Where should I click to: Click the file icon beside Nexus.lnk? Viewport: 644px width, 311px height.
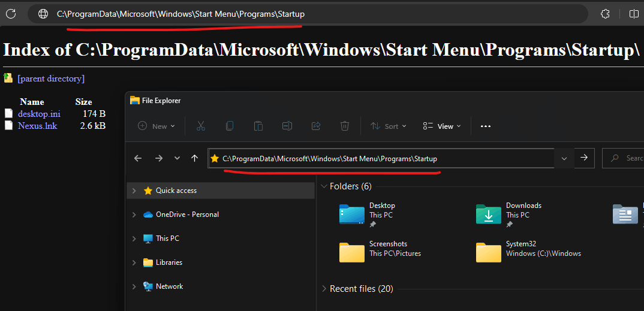8,125
